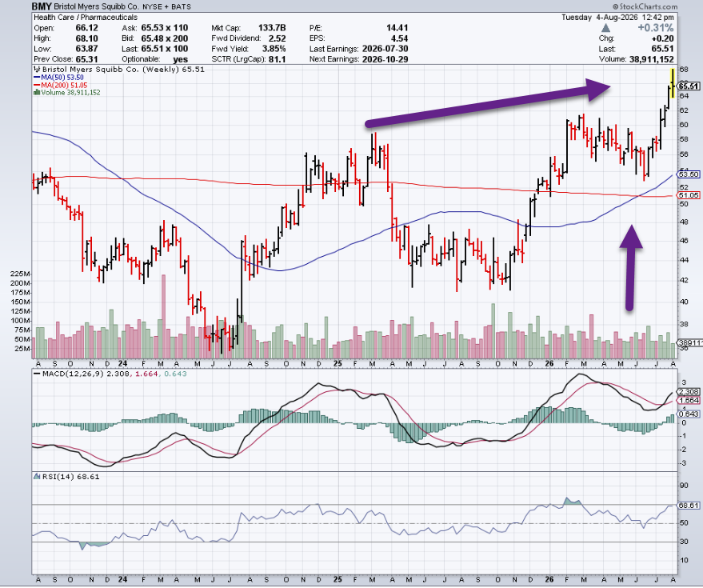Click the boxed 0.643 histogram value tag
The width and height of the screenshot is (703, 588).
coord(689,414)
